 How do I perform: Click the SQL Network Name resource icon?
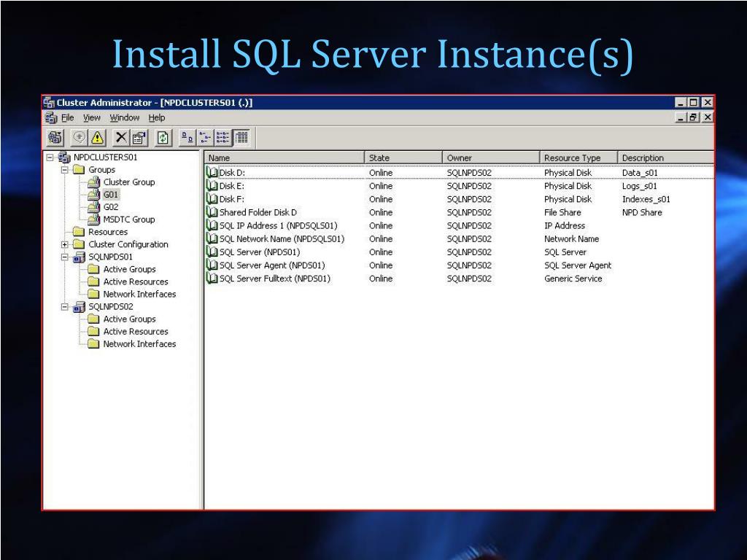click(212, 238)
